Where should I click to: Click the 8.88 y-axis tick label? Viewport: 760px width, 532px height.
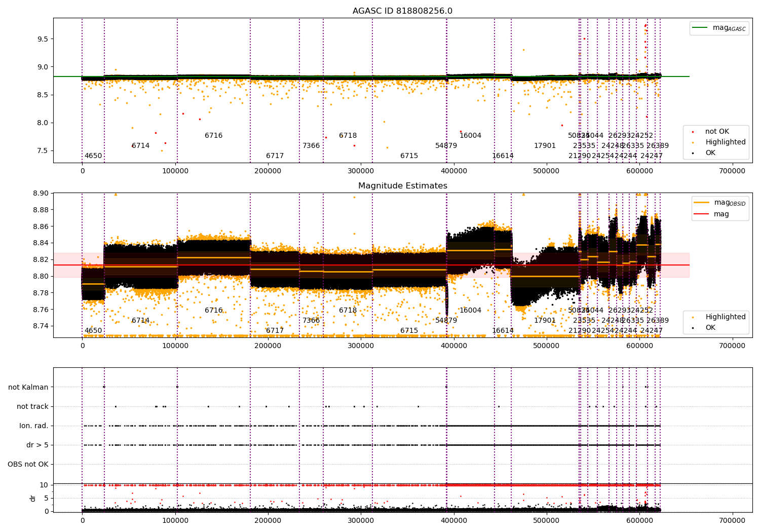click(41, 210)
